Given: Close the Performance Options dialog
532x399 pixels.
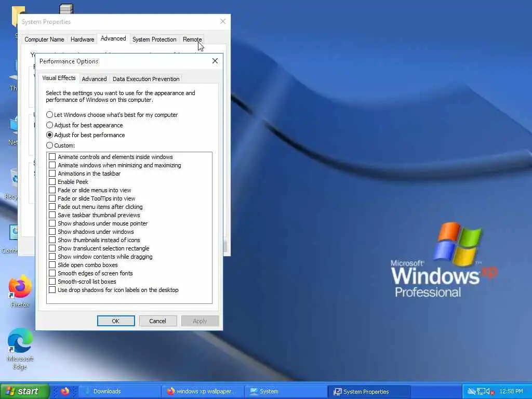Looking at the screenshot, I should point(215,61).
